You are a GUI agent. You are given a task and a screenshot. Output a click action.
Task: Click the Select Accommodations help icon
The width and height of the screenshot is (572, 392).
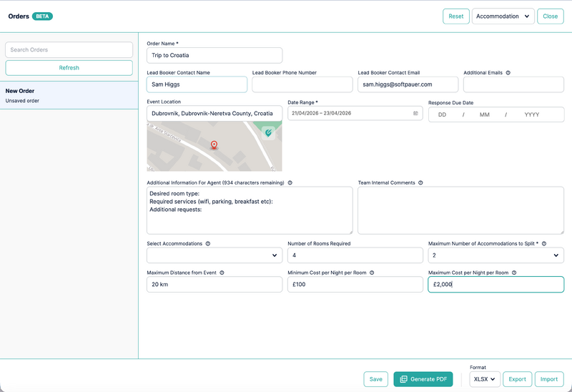click(x=208, y=243)
